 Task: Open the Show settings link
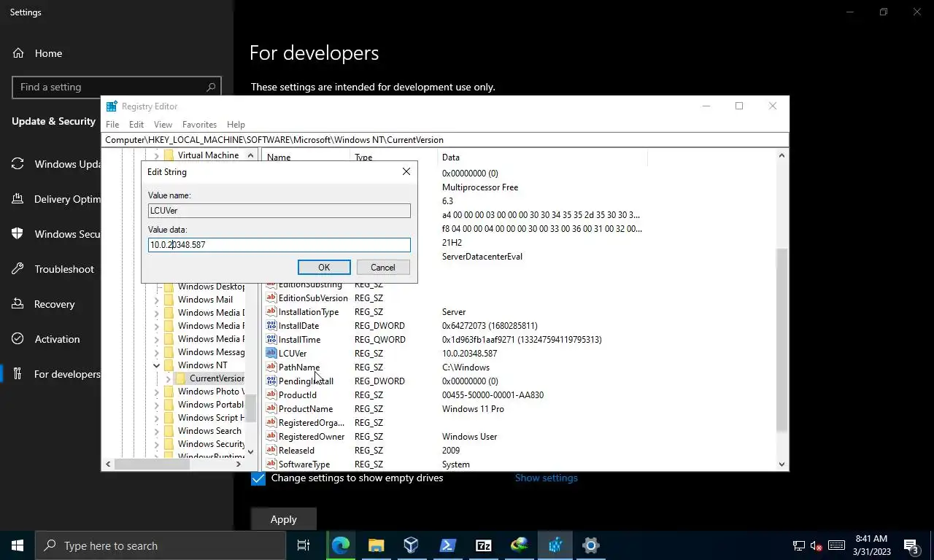(x=547, y=478)
